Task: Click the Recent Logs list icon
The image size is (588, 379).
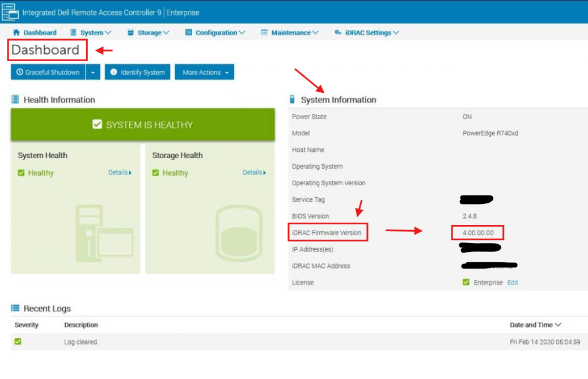Action: (x=15, y=308)
